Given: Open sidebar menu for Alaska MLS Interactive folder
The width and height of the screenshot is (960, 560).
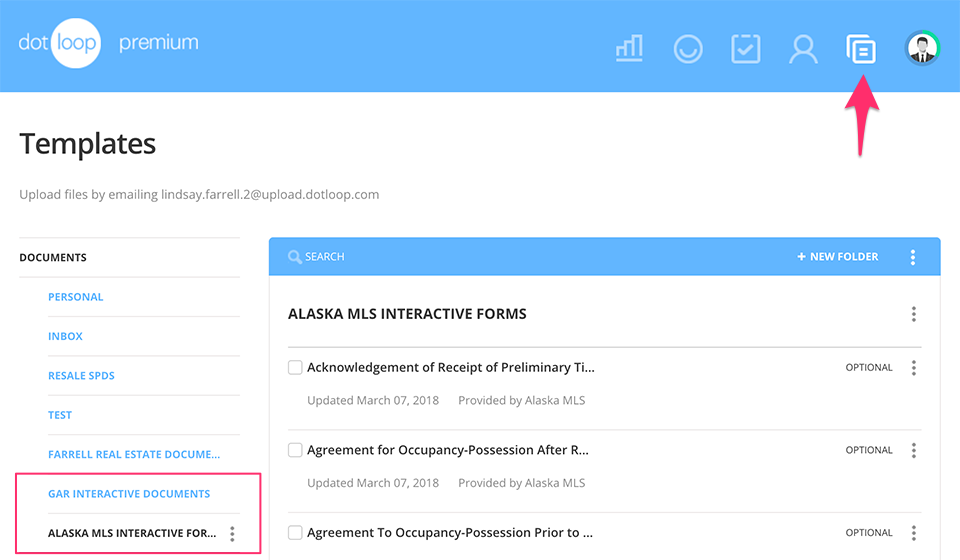Looking at the screenshot, I should click(232, 534).
